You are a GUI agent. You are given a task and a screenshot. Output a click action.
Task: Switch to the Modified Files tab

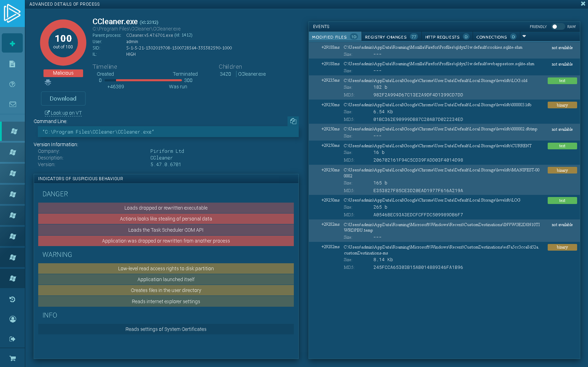click(x=334, y=37)
